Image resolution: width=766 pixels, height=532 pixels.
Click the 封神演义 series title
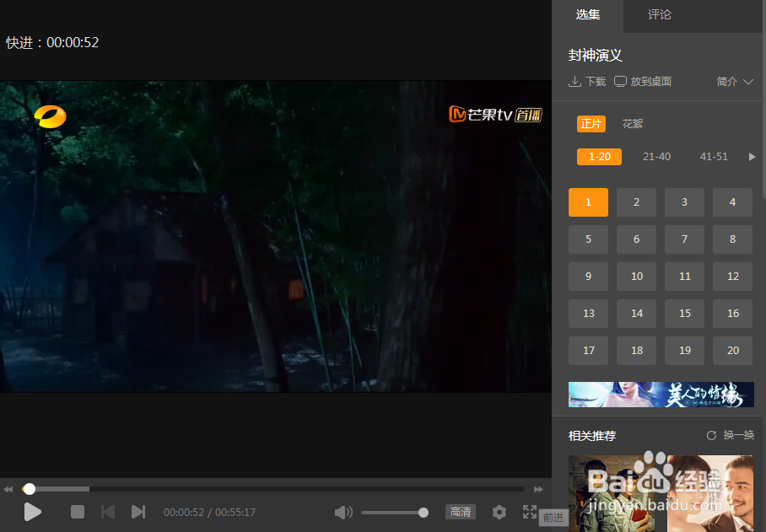(x=595, y=55)
